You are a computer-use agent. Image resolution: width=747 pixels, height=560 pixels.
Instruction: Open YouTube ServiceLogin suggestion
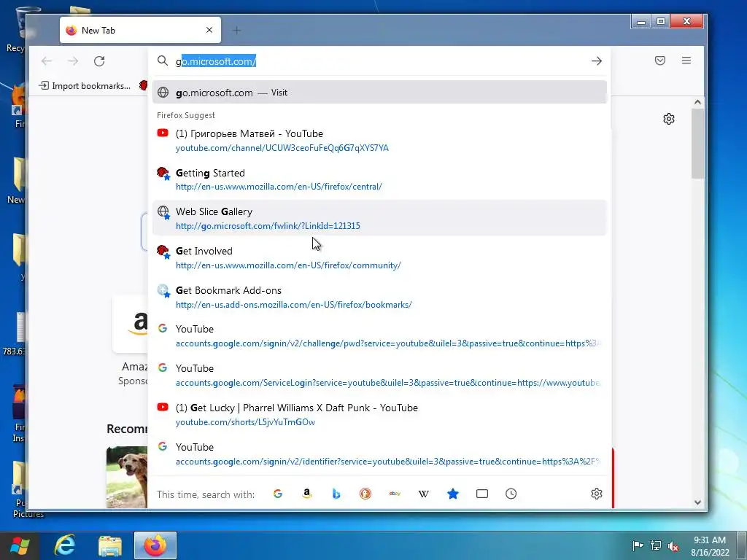pos(379,376)
